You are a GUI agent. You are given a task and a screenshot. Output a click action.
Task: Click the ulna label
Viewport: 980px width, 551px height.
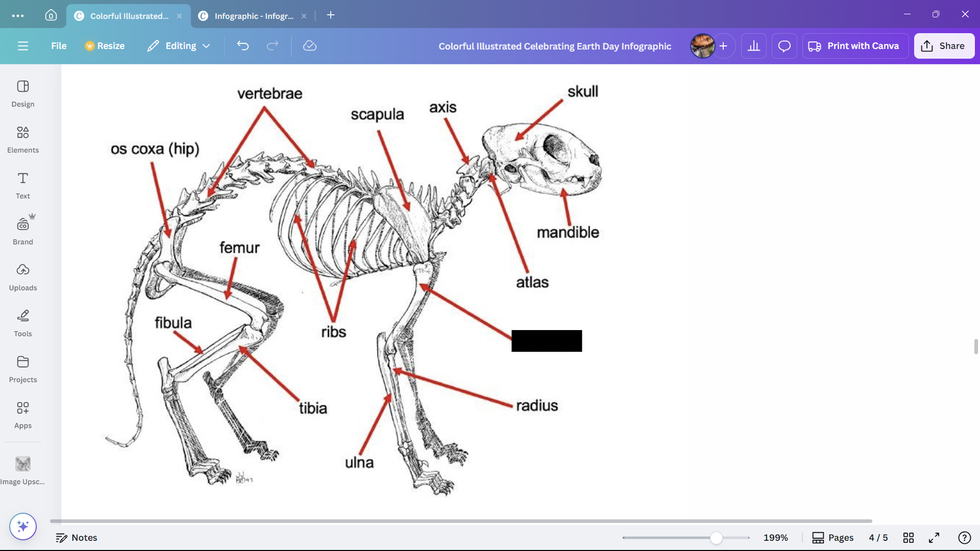click(359, 462)
